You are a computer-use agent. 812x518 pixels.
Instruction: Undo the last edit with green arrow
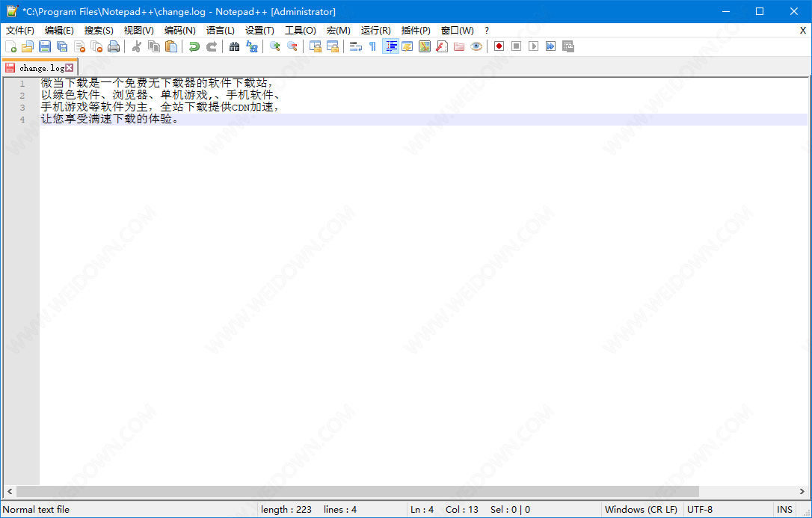[x=194, y=46]
